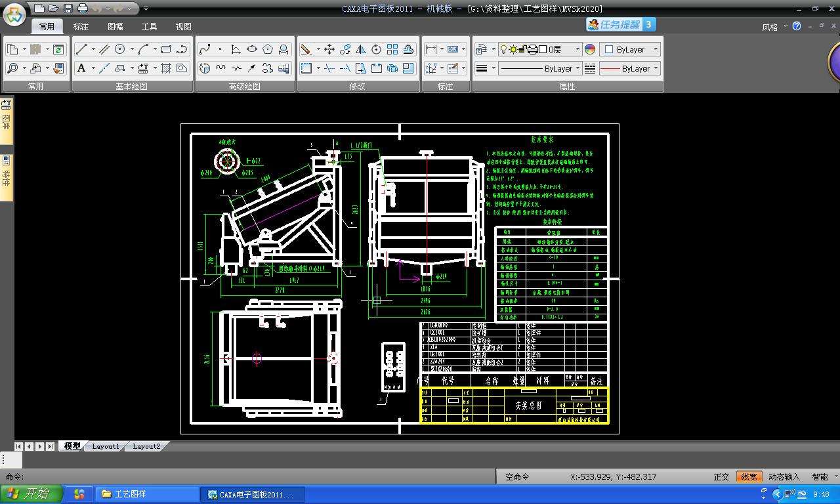Open the color wheel settings icon
The width and height of the screenshot is (840, 504).
pos(590,49)
